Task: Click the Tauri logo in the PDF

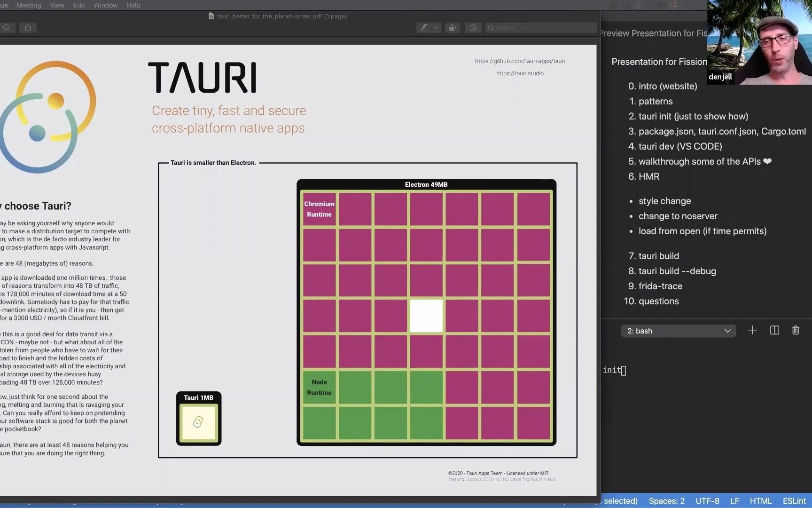Action: (47, 117)
